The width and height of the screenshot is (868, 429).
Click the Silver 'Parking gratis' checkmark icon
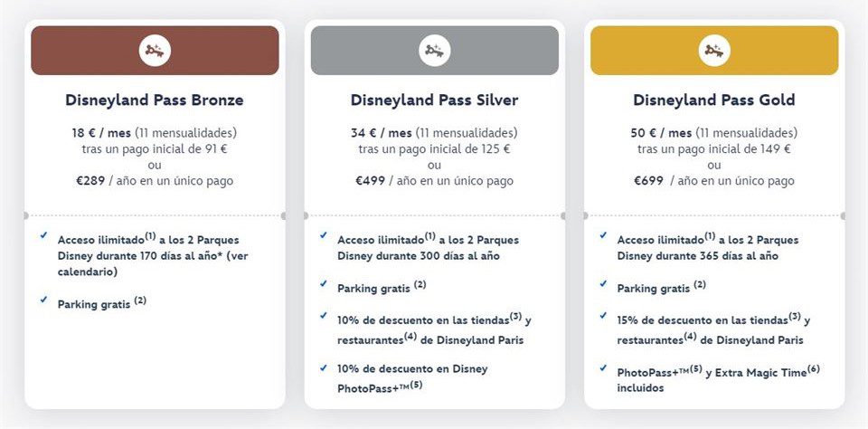click(x=324, y=283)
